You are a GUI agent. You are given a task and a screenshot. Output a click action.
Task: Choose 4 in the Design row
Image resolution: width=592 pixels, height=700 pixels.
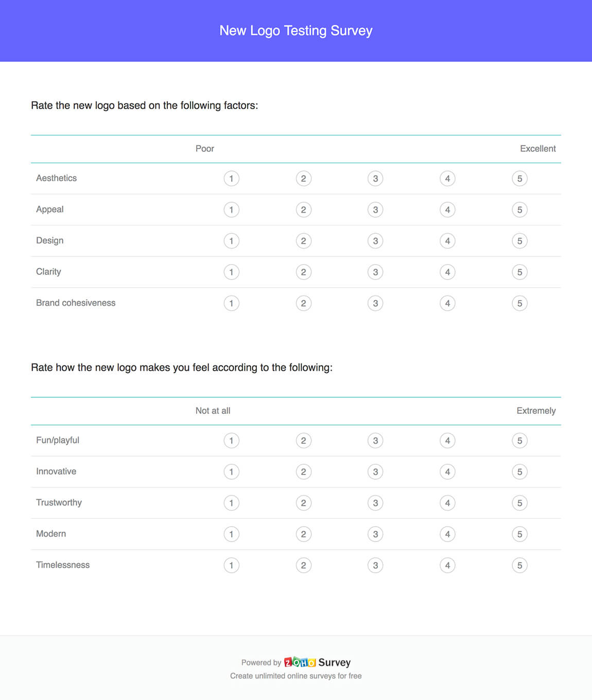click(x=447, y=241)
